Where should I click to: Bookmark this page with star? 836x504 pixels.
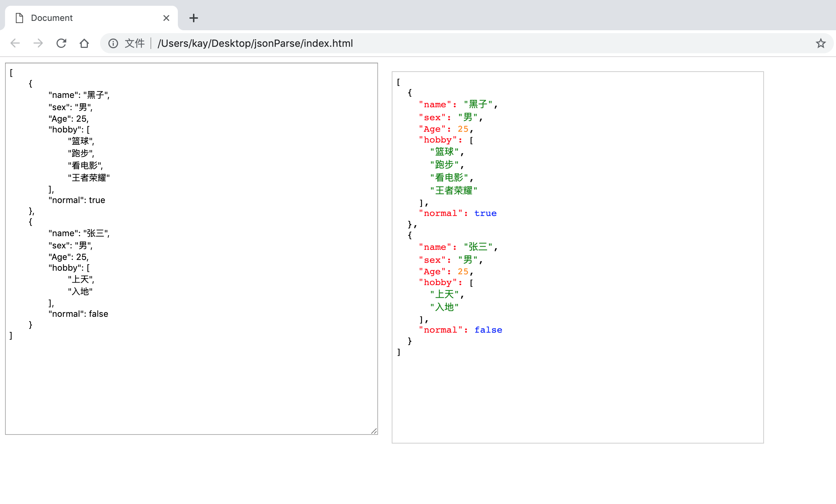point(821,43)
